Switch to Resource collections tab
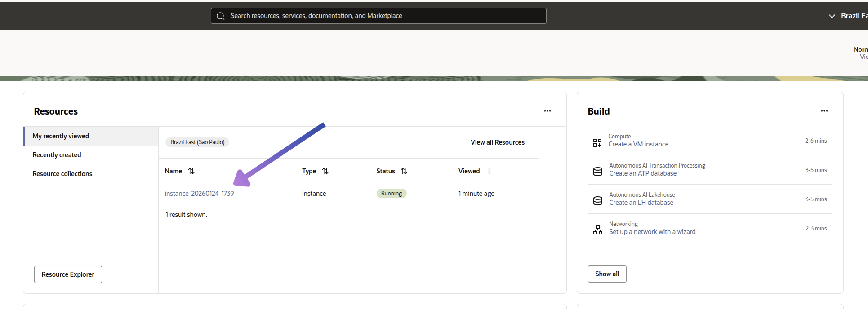The height and width of the screenshot is (309, 868). pyautogui.click(x=62, y=174)
